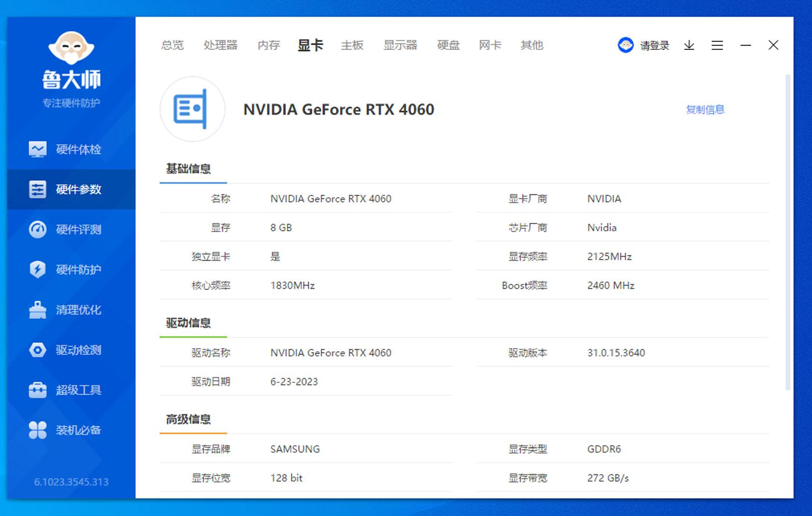The image size is (812, 516).
Task: Click driver version 31.0.15.3640
Action: point(616,353)
